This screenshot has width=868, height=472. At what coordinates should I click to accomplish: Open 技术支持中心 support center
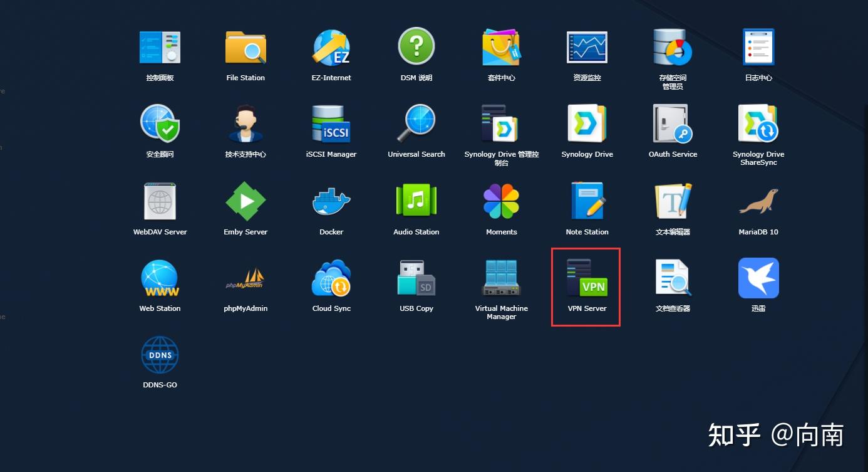(245, 123)
